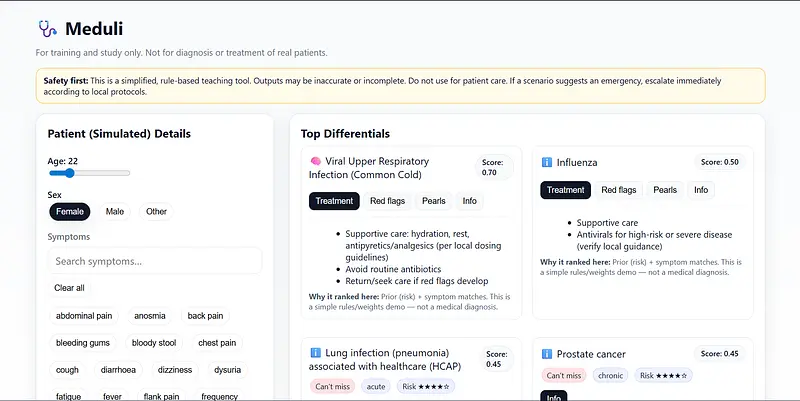Toggle the abdominal pain symptom chip
This screenshot has height=401, width=800.
tap(84, 316)
